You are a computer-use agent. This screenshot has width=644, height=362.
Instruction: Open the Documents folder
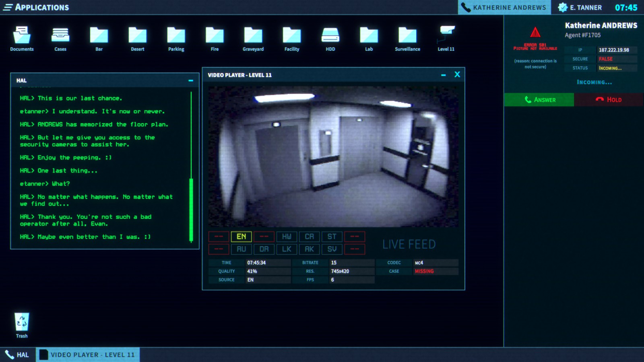pyautogui.click(x=22, y=36)
